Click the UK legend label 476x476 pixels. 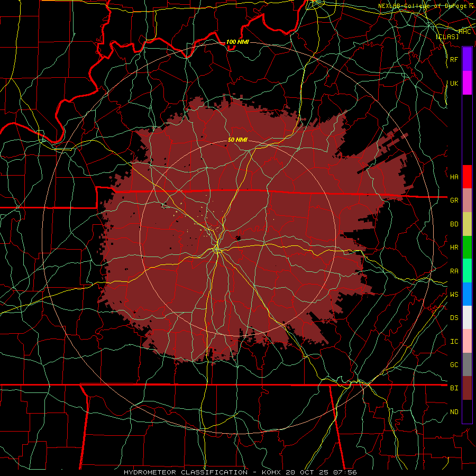click(x=454, y=83)
